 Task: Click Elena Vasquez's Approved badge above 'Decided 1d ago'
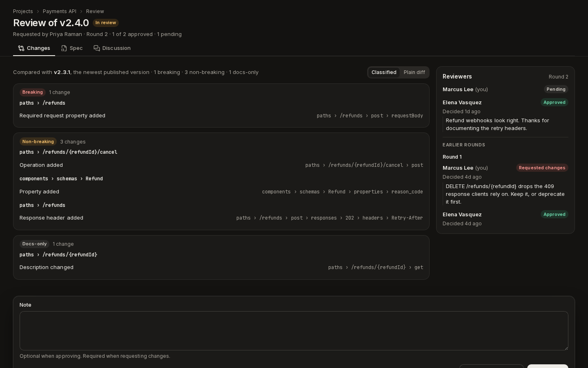click(x=555, y=103)
